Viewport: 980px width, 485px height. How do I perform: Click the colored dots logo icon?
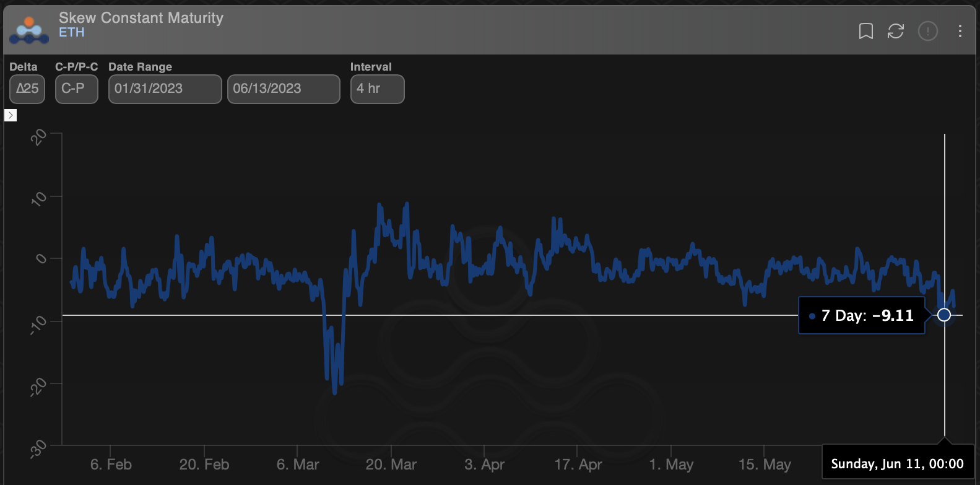(29, 30)
